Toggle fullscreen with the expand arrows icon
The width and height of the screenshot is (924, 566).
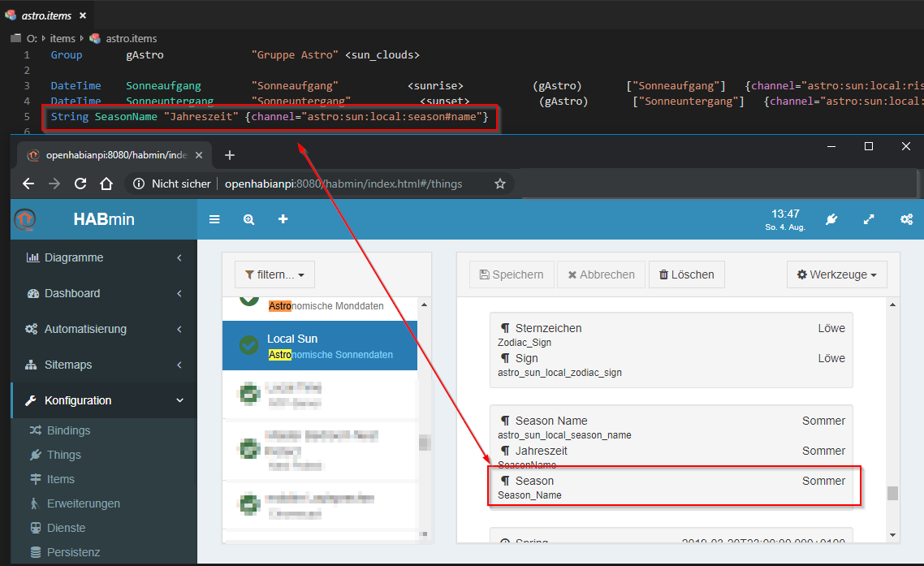tap(869, 219)
